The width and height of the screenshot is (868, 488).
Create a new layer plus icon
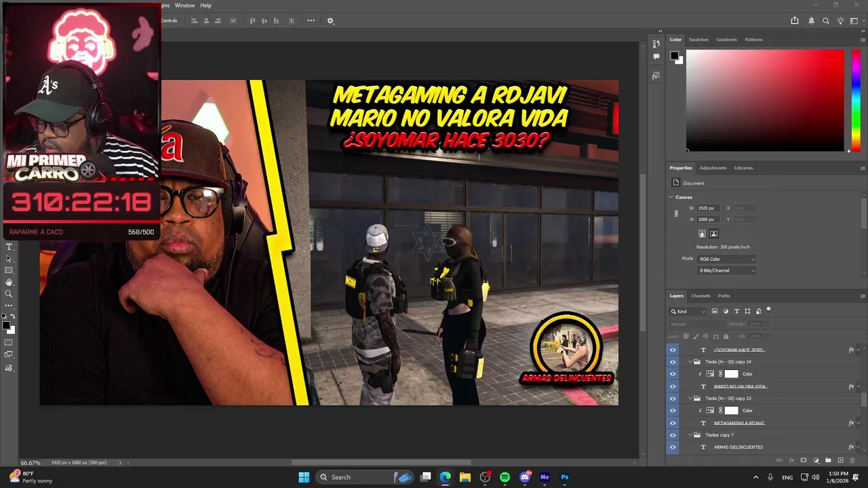840,460
